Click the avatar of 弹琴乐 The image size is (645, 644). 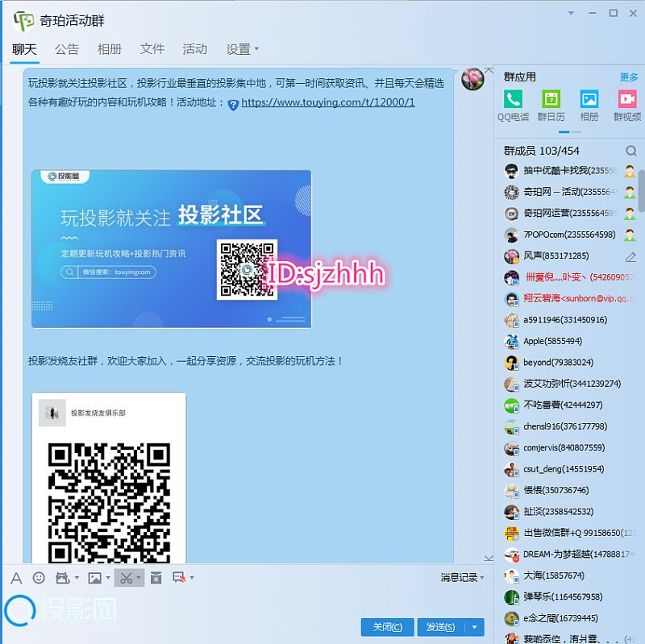point(512,597)
